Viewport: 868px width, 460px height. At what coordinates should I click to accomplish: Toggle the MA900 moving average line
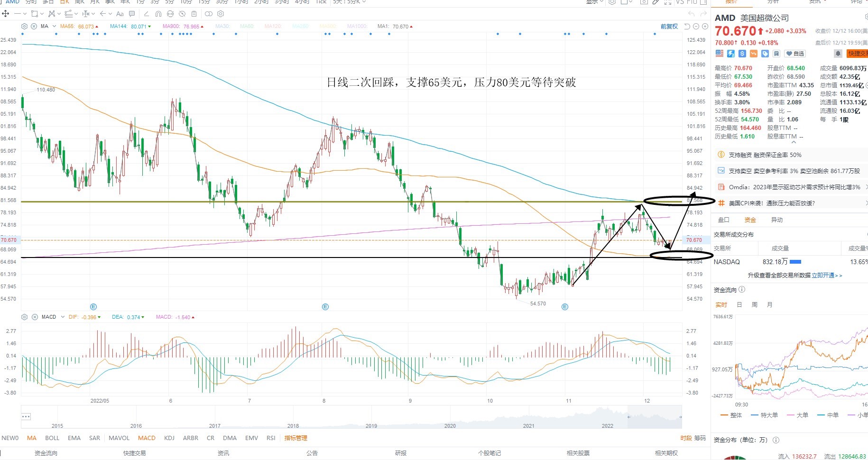tap(183, 27)
